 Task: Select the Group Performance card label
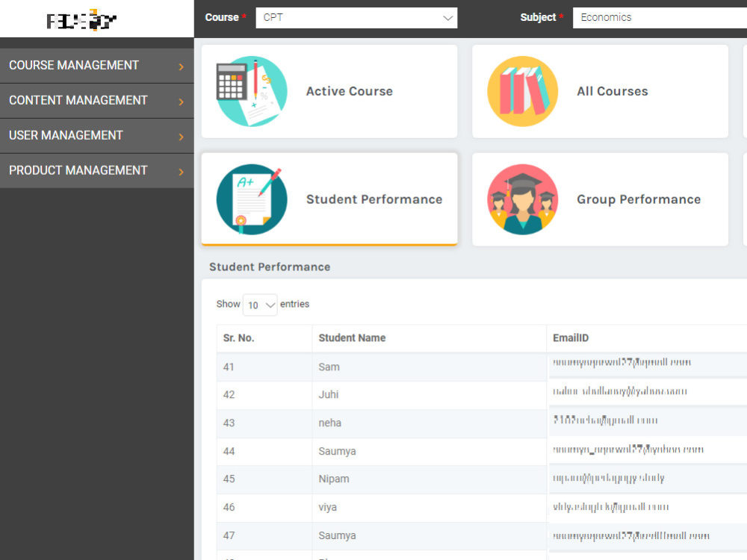(x=639, y=199)
